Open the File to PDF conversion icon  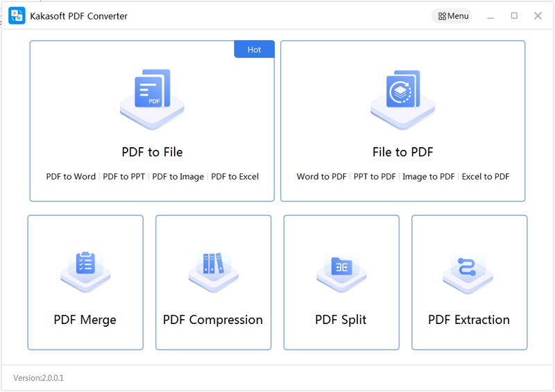coord(403,99)
